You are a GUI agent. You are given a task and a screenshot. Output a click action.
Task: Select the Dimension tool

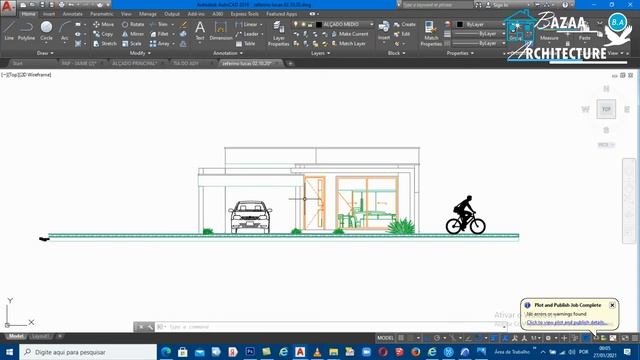[221, 31]
